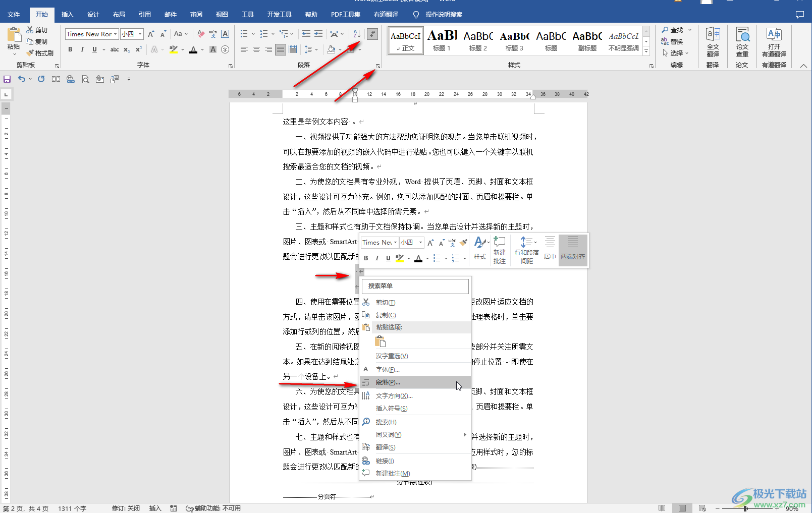
Task: Choose Font (字体) from context menu
Action: pos(416,370)
